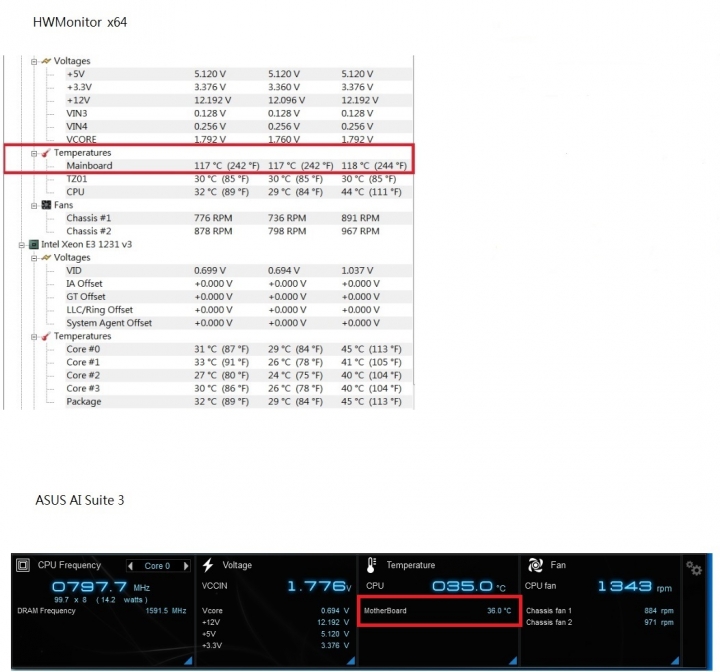The image size is (720, 672).
Task: Click the 891 RPM Chassis #1 max value
Action: tap(360, 218)
